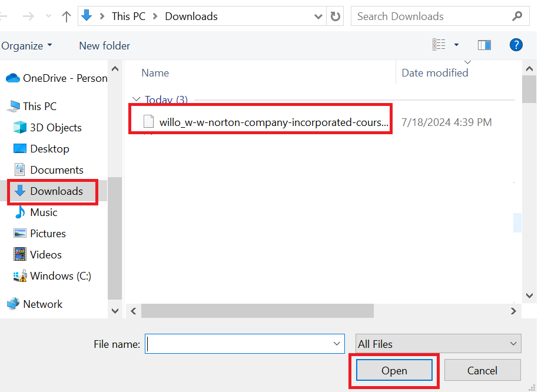Click horizontal scrollbar right arrow
This screenshot has height=392, width=538.
click(513, 311)
